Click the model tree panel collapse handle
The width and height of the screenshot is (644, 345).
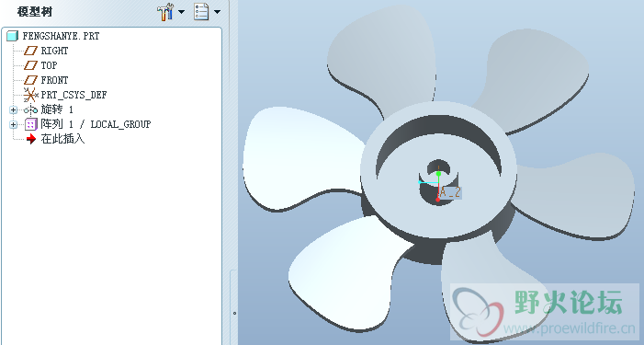pos(234,313)
